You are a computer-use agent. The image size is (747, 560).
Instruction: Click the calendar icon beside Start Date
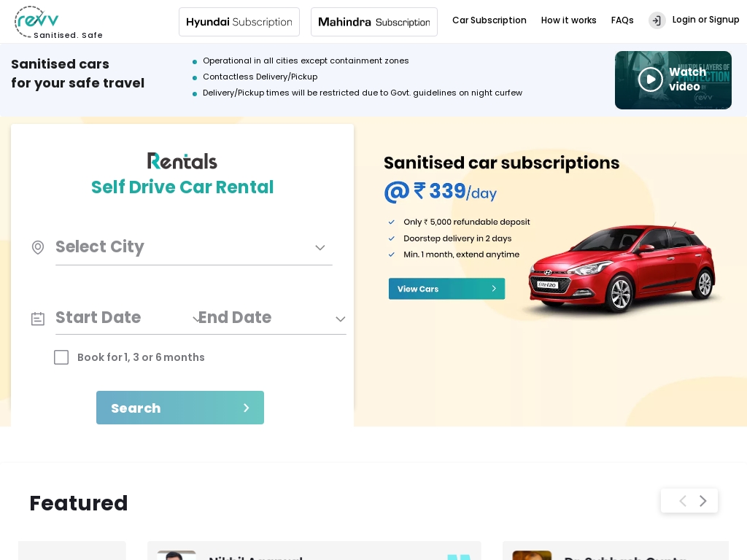(x=38, y=319)
